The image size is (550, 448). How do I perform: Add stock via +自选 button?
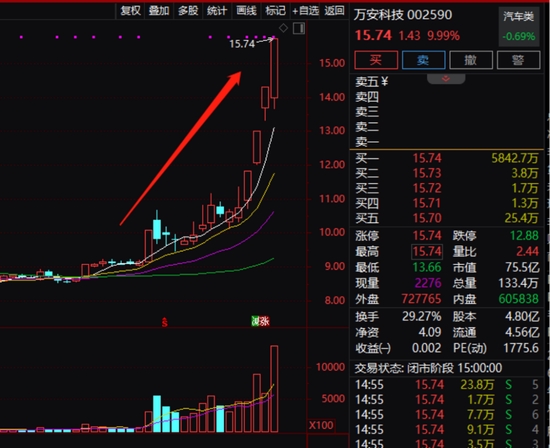pyautogui.click(x=305, y=11)
